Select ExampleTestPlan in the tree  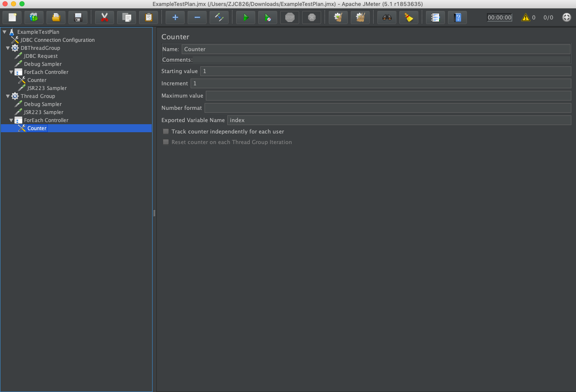[x=38, y=32]
